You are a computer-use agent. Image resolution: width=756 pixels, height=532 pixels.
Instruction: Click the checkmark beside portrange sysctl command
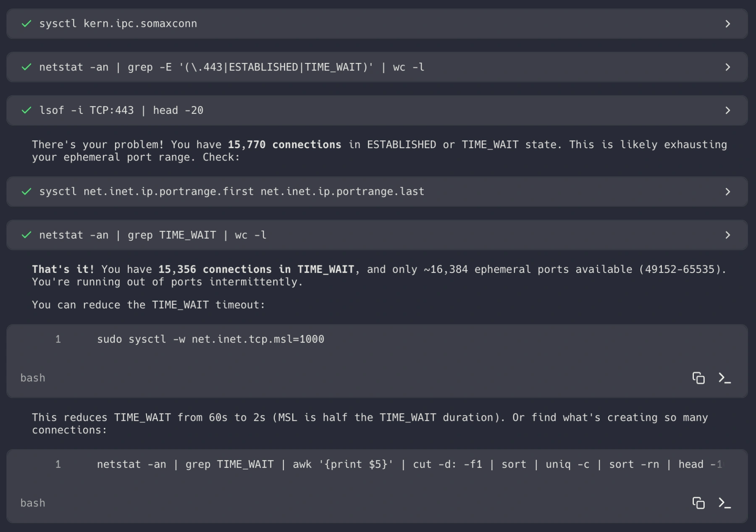[26, 192]
